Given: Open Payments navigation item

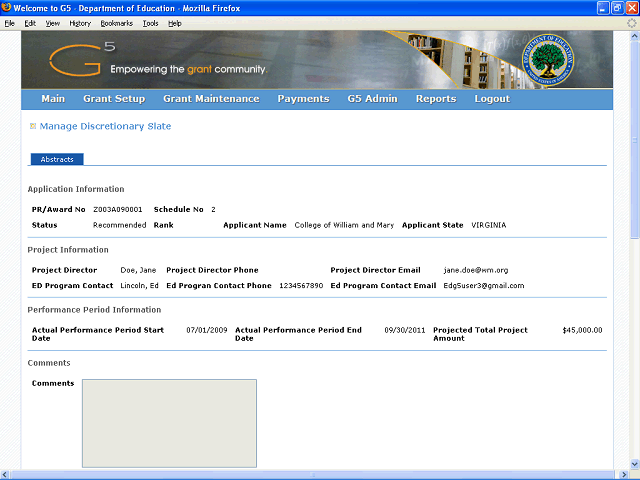Looking at the screenshot, I should (x=303, y=99).
